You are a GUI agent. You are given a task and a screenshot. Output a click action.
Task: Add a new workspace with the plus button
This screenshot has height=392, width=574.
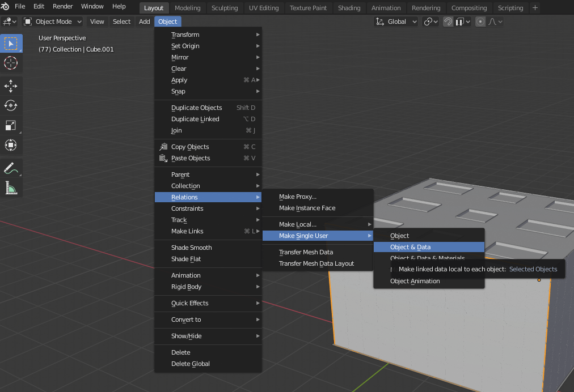(x=535, y=7)
